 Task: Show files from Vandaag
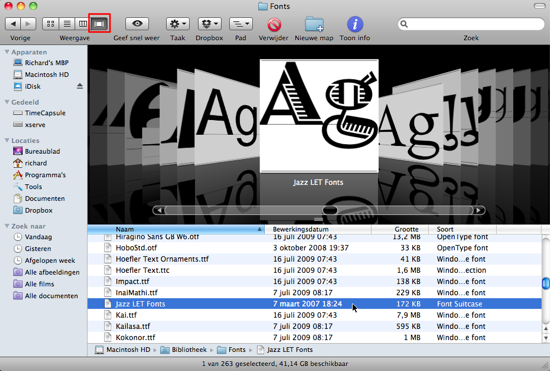pyautogui.click(x=33, y=237)
